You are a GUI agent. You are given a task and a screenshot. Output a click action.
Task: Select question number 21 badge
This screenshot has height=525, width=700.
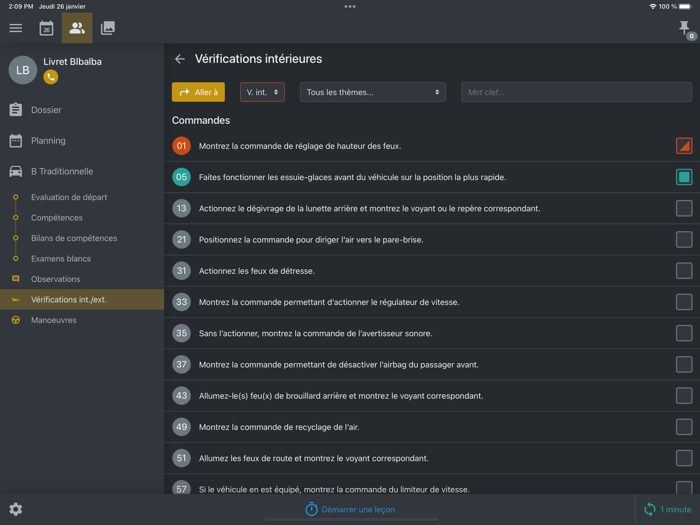(181, 240)
